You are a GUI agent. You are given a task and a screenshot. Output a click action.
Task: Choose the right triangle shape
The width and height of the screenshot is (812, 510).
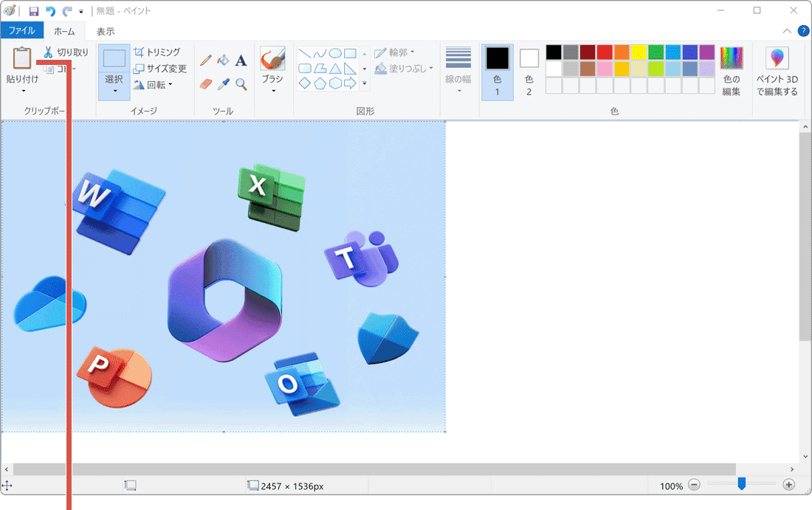click(351, 69)
